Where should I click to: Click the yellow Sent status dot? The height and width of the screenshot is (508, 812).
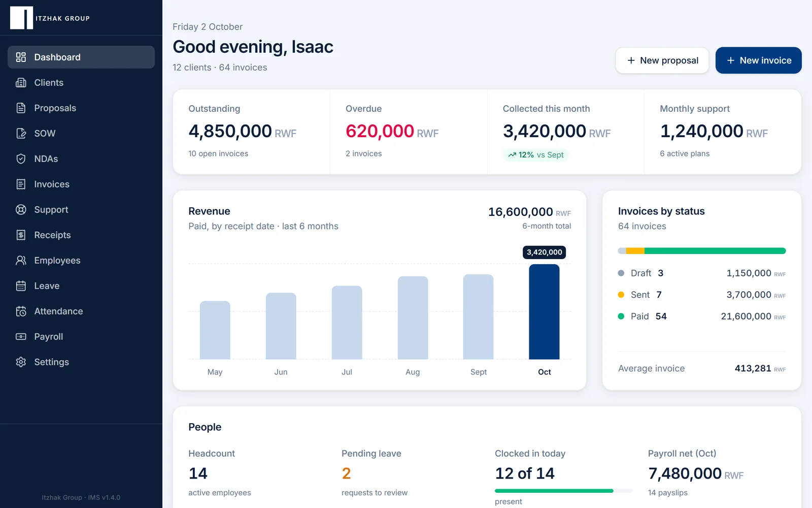point(621,295)
